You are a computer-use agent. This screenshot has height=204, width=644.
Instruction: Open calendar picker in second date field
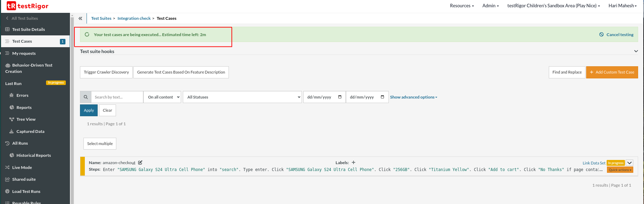point(382,97)
